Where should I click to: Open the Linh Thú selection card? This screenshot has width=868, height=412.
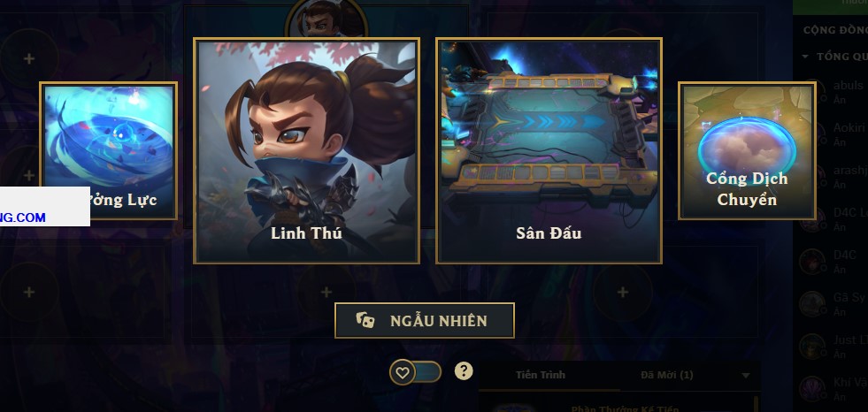pos(306,151)
